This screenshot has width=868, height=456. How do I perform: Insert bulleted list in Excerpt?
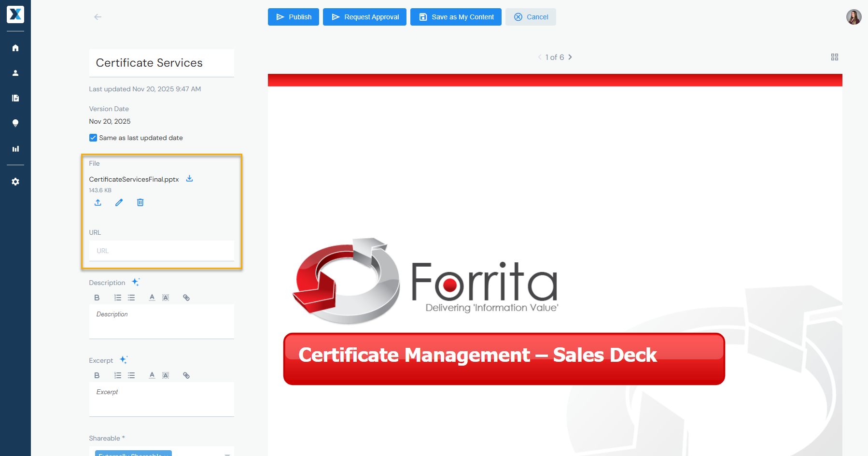pyautogui.click(x=131, y=375)
